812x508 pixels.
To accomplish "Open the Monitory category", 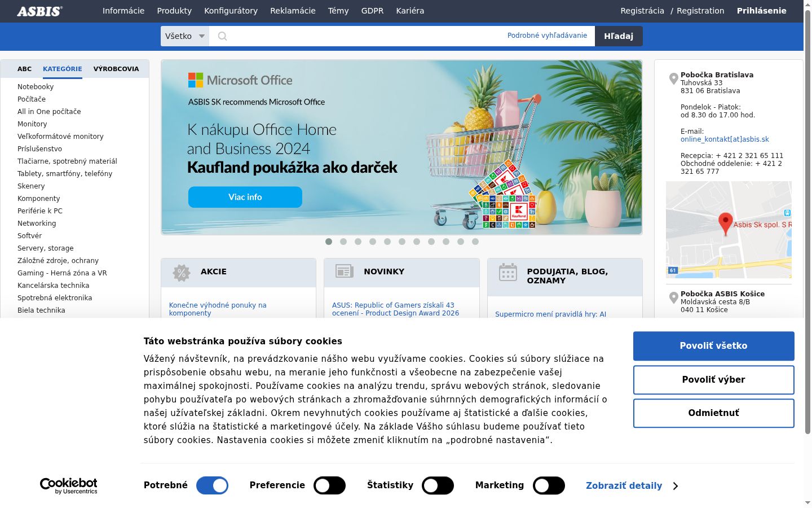I will (32, 124).
